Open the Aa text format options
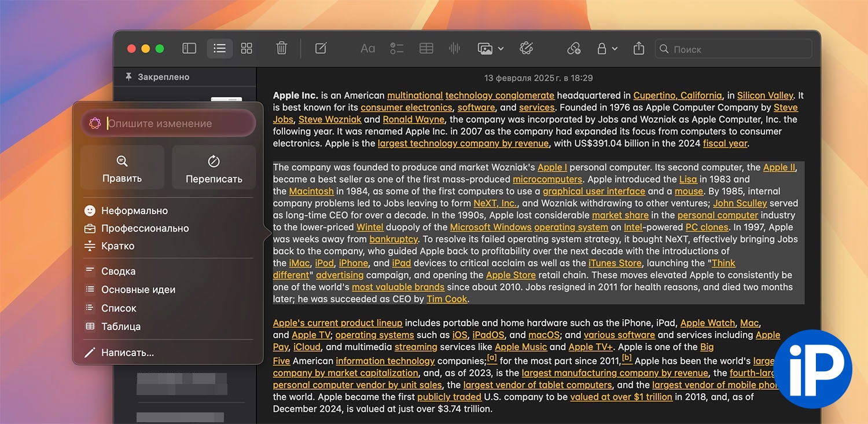Screen dimensions: 868x424 [368, 49]
